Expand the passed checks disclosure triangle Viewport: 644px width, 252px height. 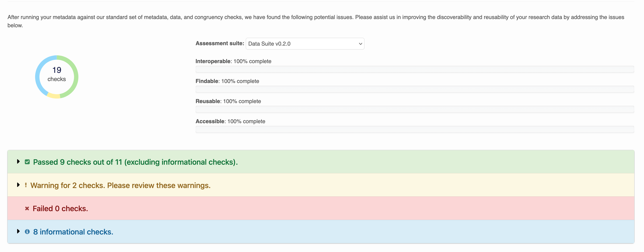[x=18, y=161]
